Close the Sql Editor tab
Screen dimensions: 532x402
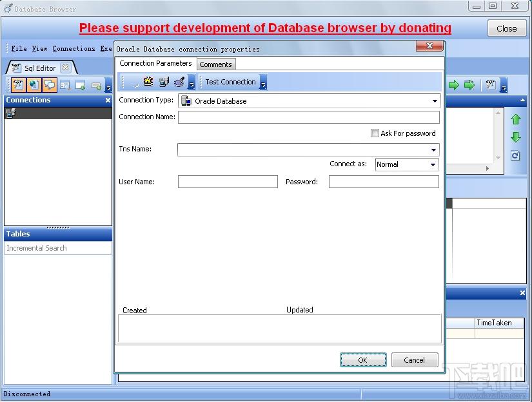click(65, 68)
